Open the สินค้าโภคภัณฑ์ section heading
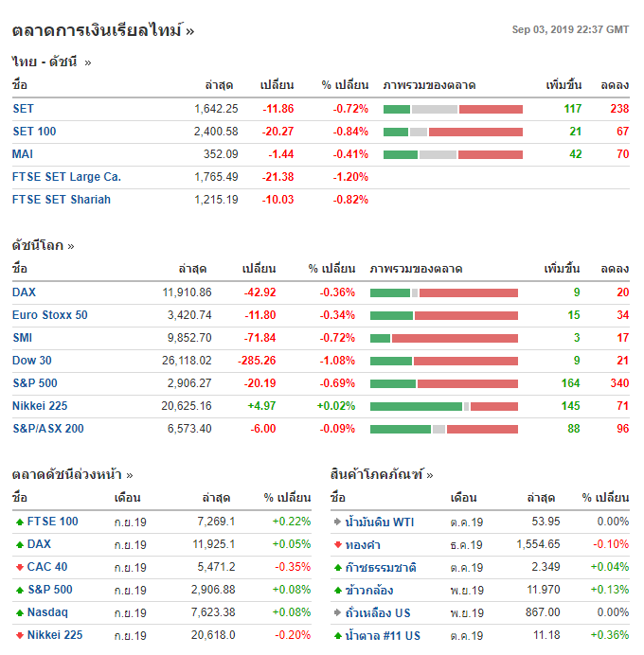 click(382, 474)
